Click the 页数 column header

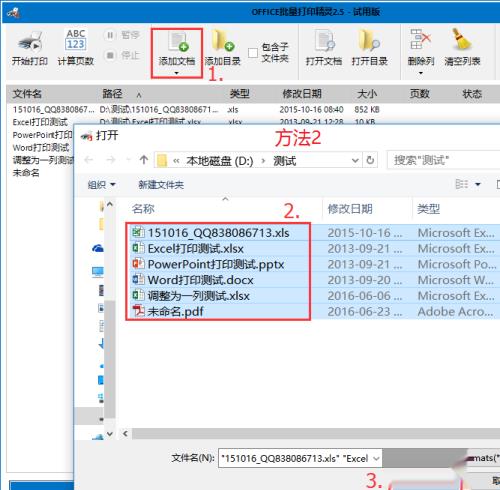419,94
